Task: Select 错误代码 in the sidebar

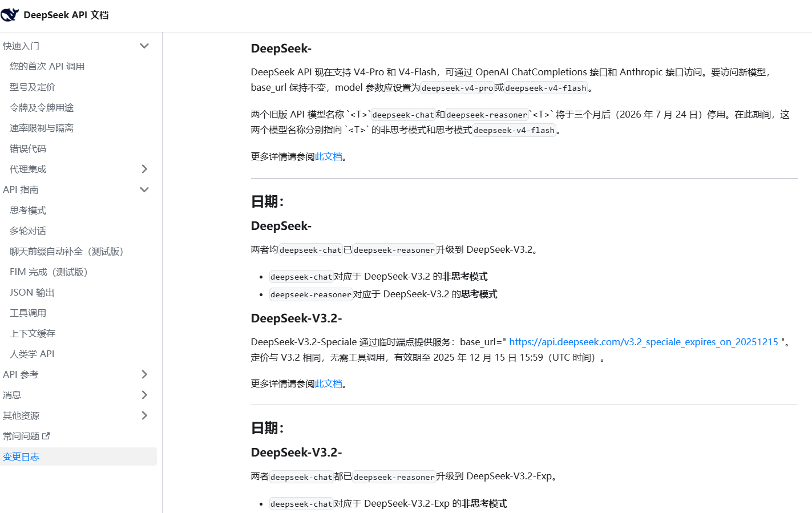Action: click(28, 148)
